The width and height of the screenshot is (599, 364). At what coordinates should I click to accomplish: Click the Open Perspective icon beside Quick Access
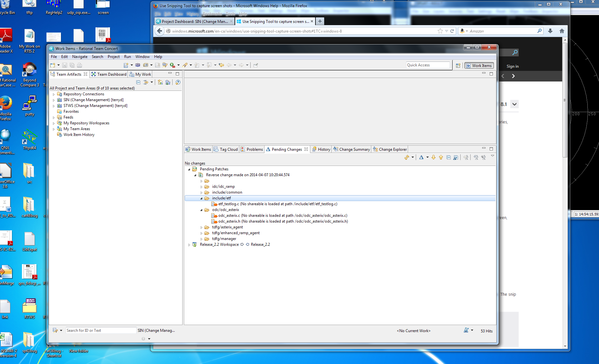point(458,65)
